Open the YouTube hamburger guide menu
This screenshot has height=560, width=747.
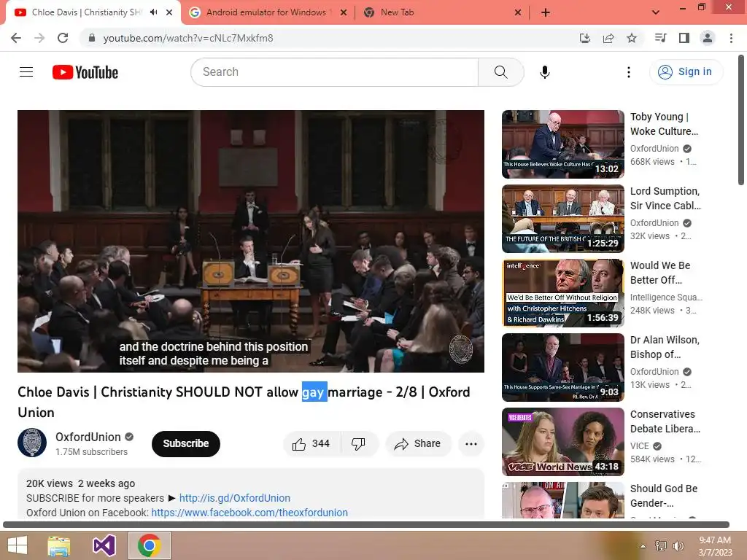pyautogui.click(x=26, y=72)
